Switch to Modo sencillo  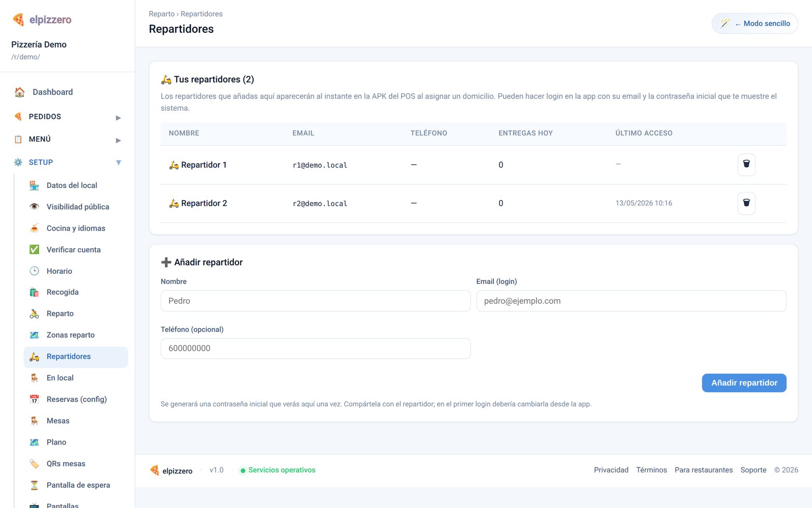coord(755,23)
